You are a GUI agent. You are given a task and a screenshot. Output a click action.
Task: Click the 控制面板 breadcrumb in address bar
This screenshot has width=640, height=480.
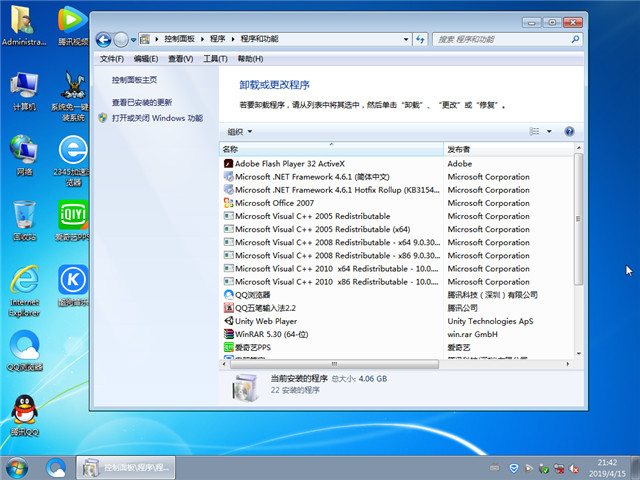click(x=179, y=39)
